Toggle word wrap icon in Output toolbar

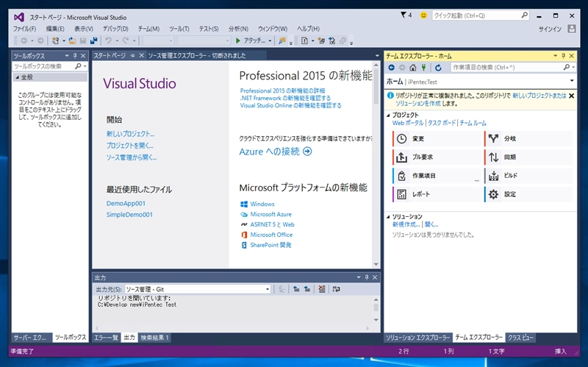click(337, 289)
